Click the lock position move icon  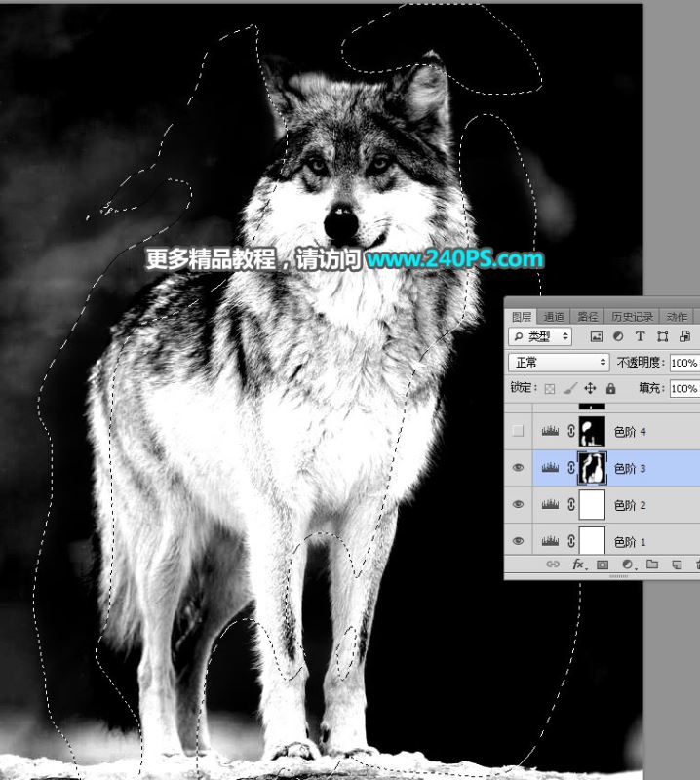point(590,388)
